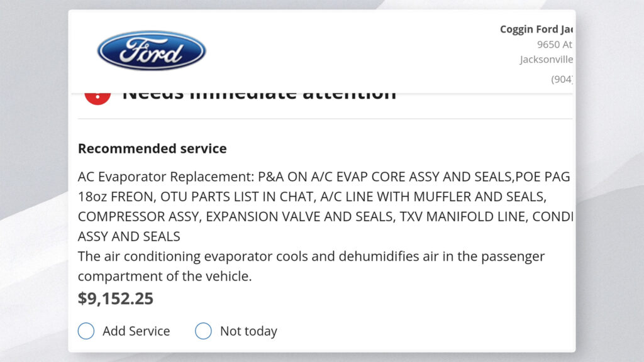Click the 9650 street address line

554,45
